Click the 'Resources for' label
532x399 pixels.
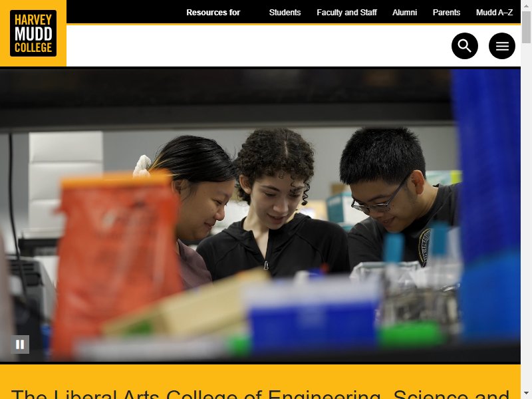[213, 13]
